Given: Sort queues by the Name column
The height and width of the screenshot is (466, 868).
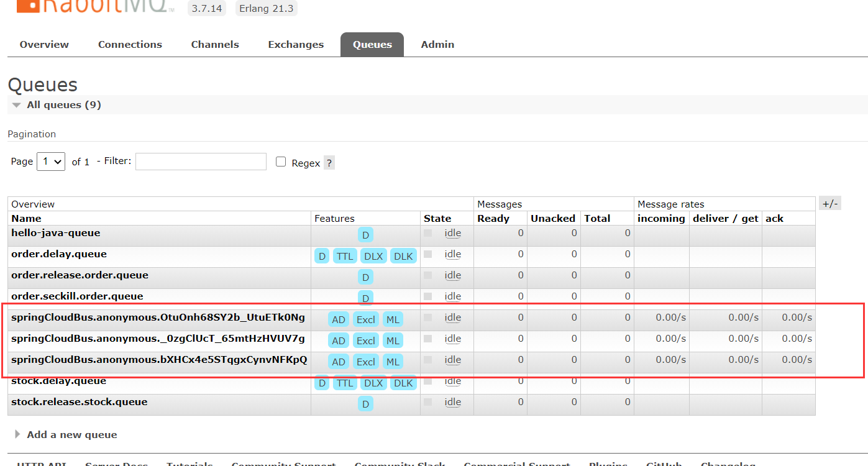Looking at the screenshot, I should 26,218.
